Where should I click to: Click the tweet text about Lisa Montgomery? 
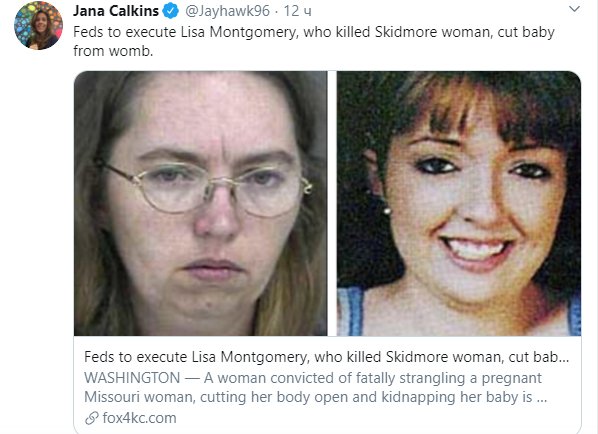tap(313, 41)
